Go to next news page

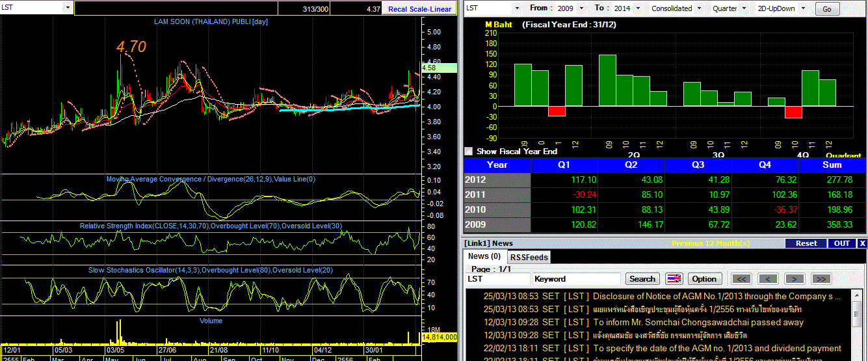click(794, 278)
